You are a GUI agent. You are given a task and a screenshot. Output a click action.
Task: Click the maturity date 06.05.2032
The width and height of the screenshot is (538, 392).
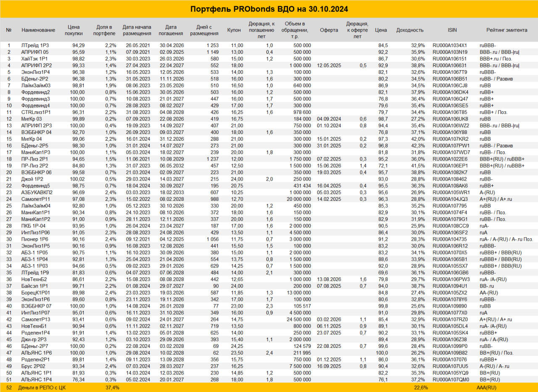(x=171, y=166)
